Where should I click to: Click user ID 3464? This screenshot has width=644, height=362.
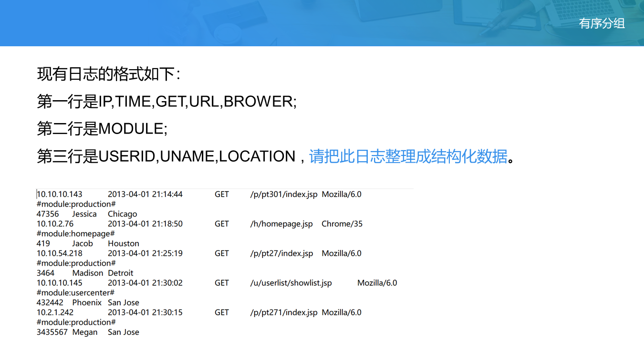click(x=46, y=273)
